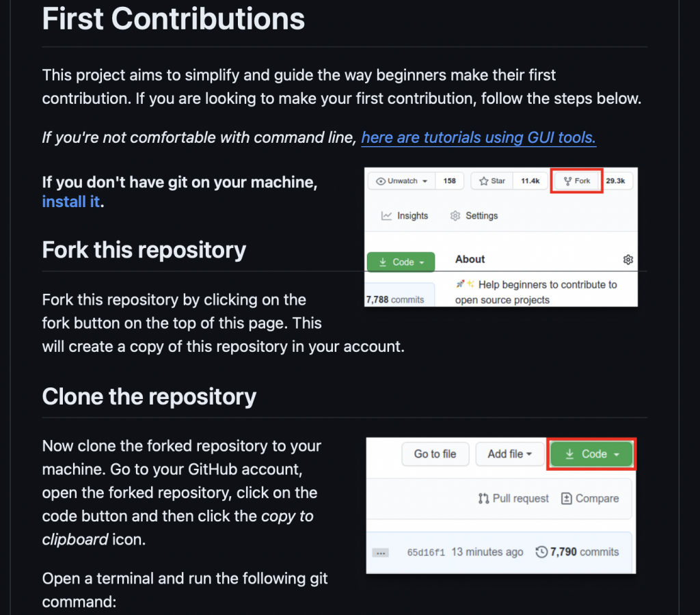Click the Insights graph icon
700x615 pixels.
point(387,216)
